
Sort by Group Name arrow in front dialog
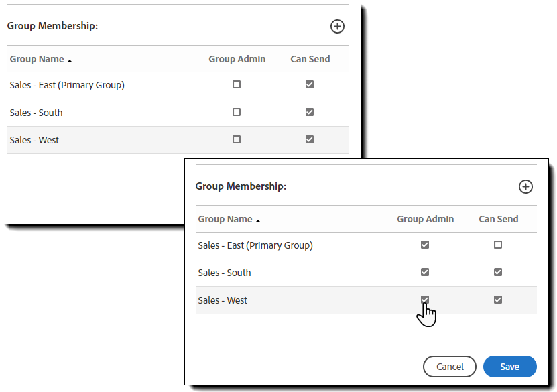point(258,220)
